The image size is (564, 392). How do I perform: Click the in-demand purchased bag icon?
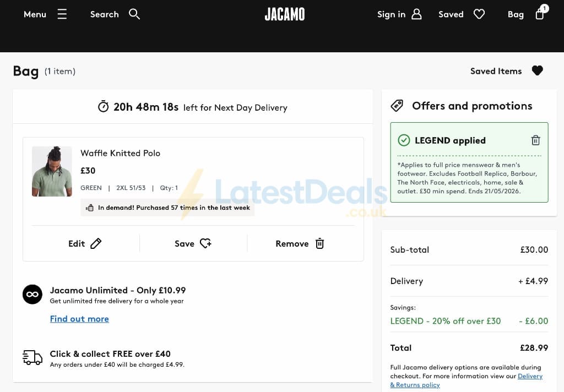[x=90, y=208]
